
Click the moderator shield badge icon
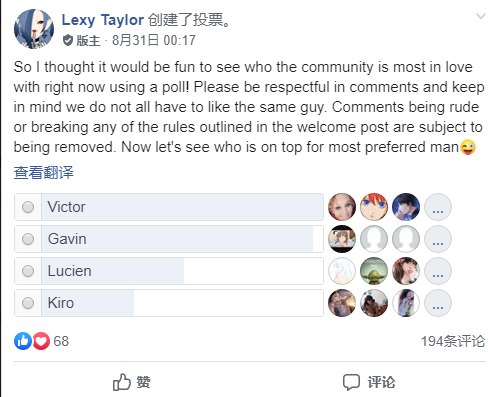point(68,40)
